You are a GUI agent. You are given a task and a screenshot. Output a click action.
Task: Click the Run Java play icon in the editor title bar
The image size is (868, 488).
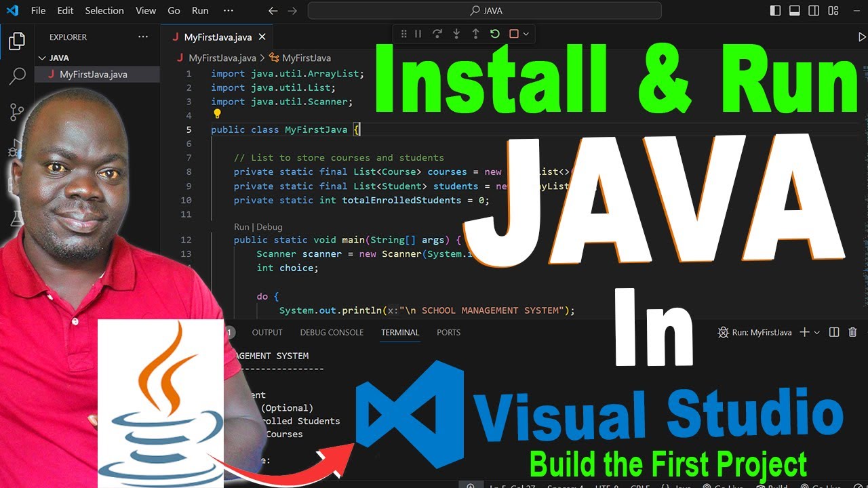pyautogui.click(x=862, y=37)
